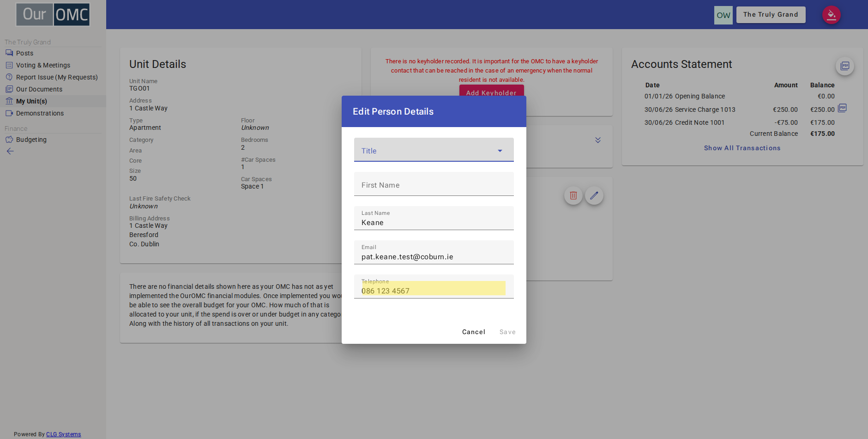Click Save in the dialog

point(507,332)
